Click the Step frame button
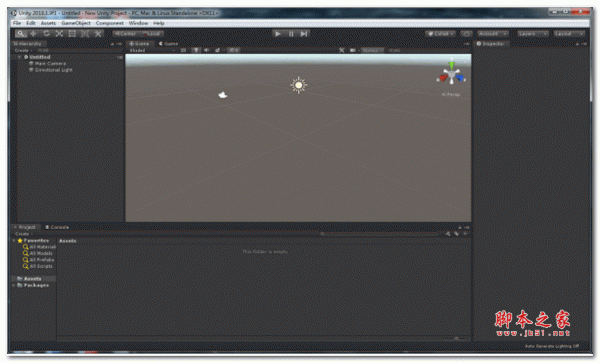 [x=304, y=34]
